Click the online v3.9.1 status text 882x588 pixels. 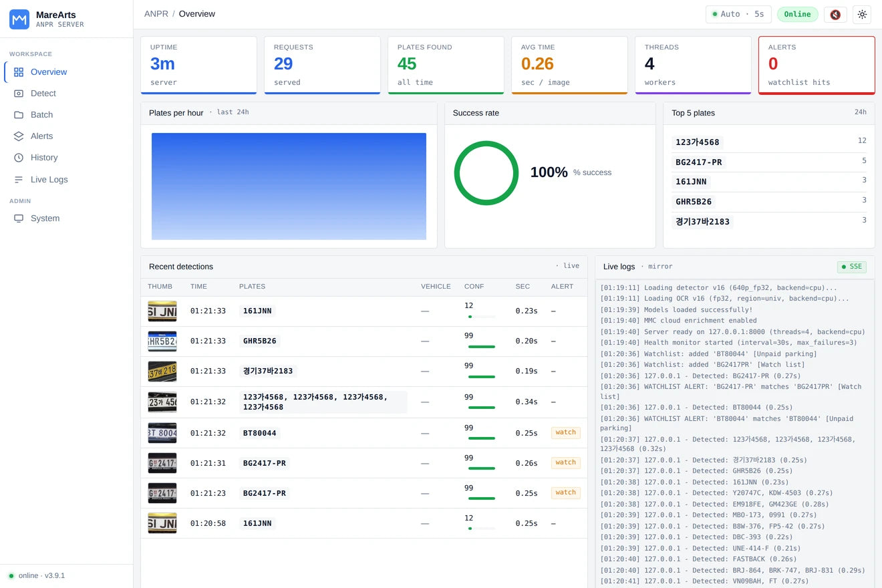pyautogui.click(x=41, y=576)
